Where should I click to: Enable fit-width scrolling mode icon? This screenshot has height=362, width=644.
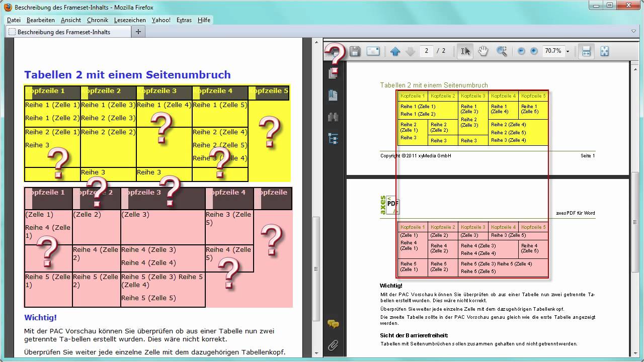[x=586, y=51]
